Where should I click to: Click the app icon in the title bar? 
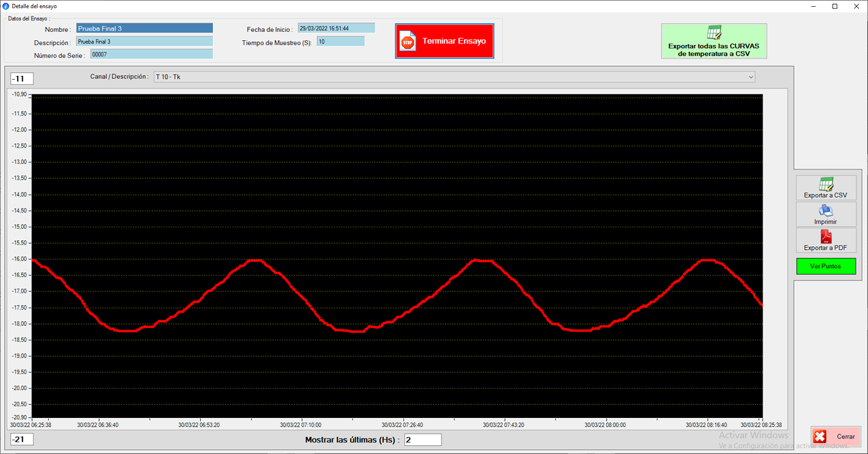(x=6, y=6)
